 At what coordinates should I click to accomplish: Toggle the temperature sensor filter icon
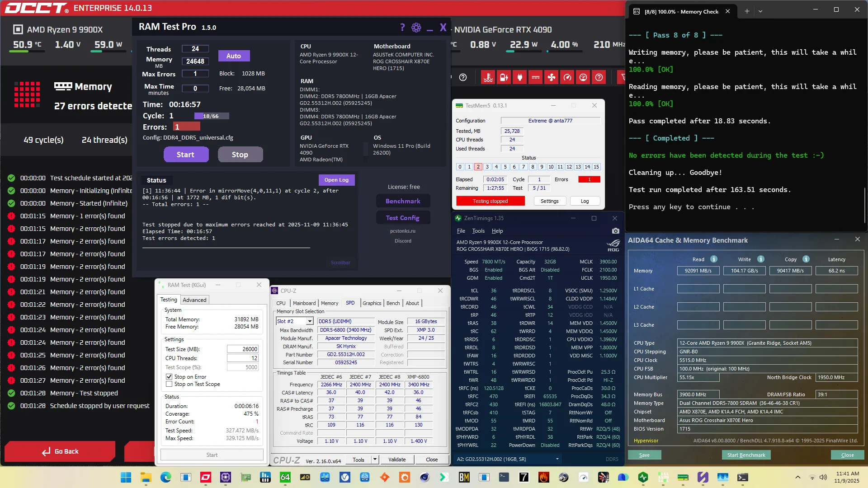click(488, 77)
